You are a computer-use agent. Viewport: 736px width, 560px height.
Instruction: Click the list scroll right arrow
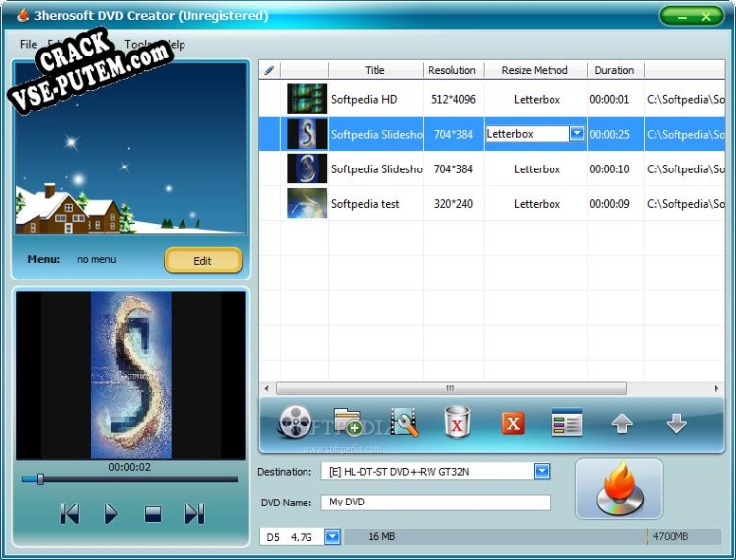coord(716,388)
